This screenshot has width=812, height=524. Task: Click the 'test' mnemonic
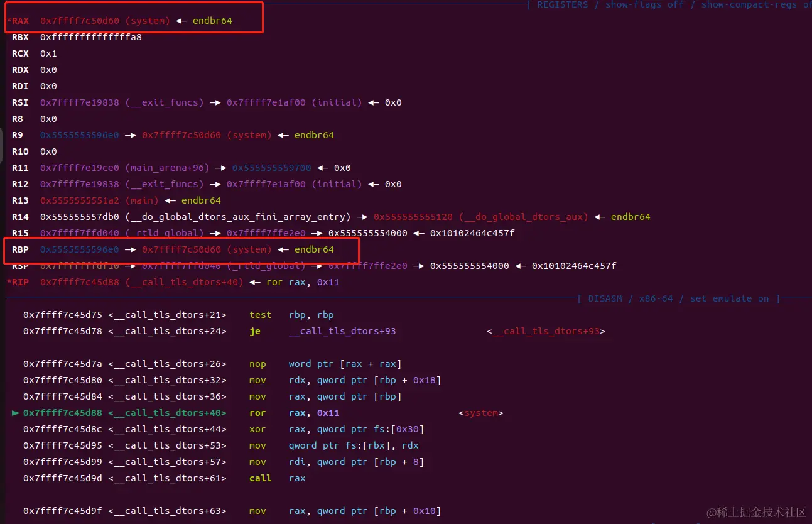[x=260, y=315]
